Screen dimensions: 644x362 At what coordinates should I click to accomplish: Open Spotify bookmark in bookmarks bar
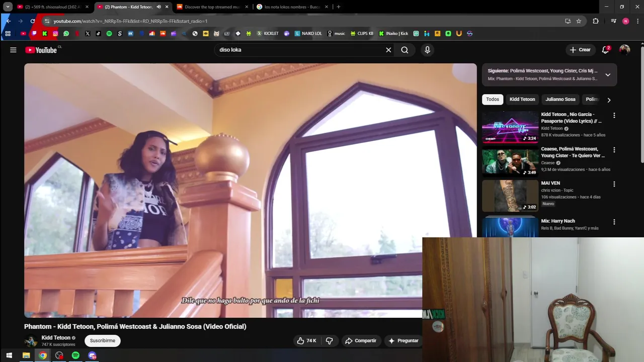[x=109, y=34]
